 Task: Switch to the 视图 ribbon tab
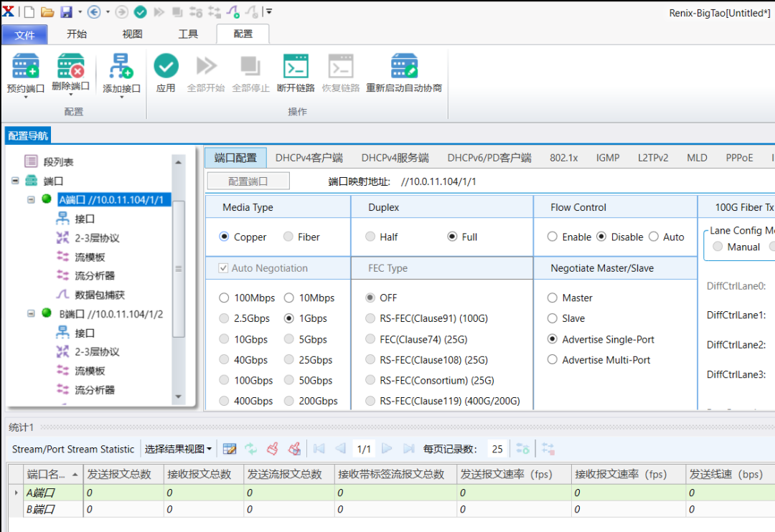click(x=132, y=34)
